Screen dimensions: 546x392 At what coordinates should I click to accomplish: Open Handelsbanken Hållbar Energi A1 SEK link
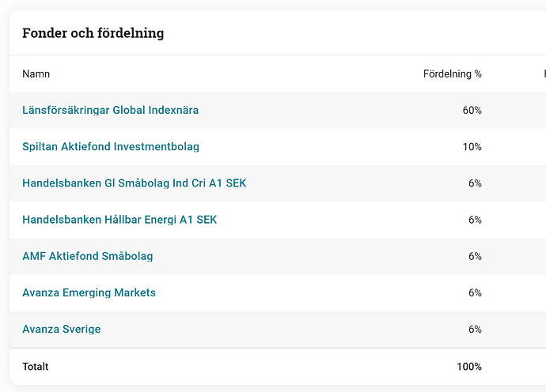[x=119, y=220]
